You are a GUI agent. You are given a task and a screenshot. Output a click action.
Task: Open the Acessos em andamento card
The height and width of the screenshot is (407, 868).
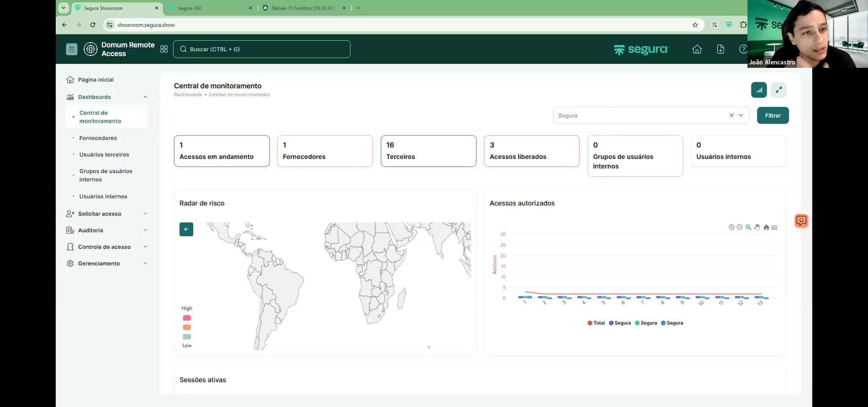(222, 151)
